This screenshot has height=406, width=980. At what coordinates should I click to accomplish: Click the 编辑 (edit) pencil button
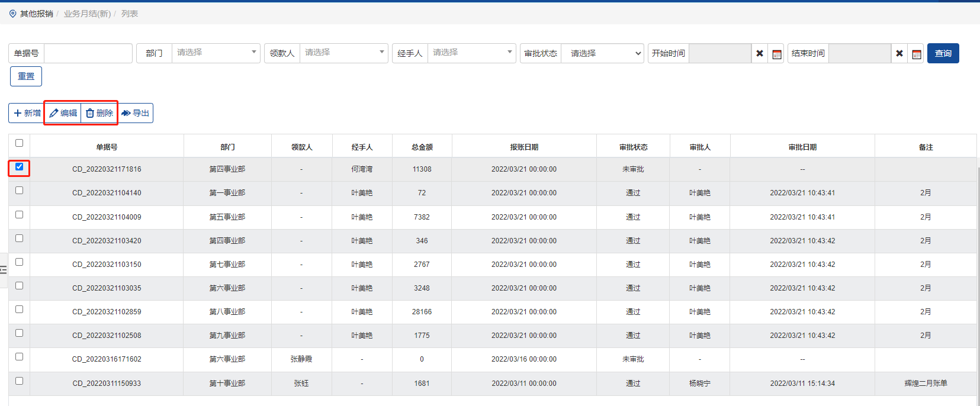point(63,113)
